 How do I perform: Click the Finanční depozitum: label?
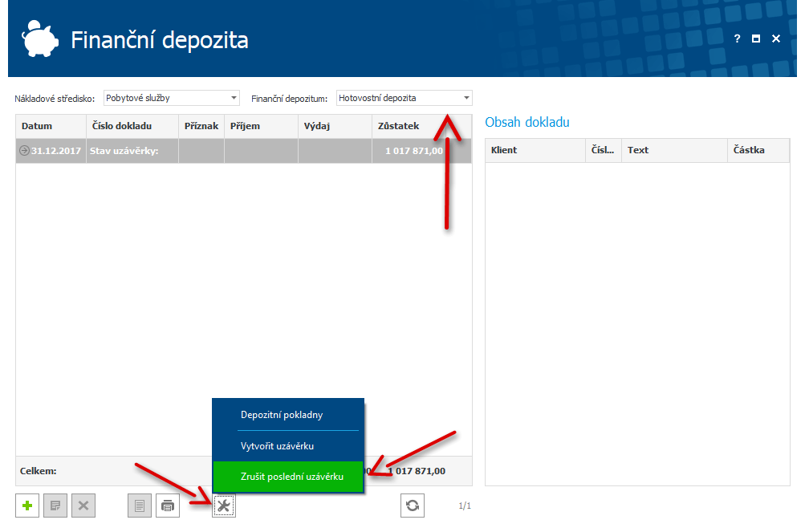tap(290, 99)
